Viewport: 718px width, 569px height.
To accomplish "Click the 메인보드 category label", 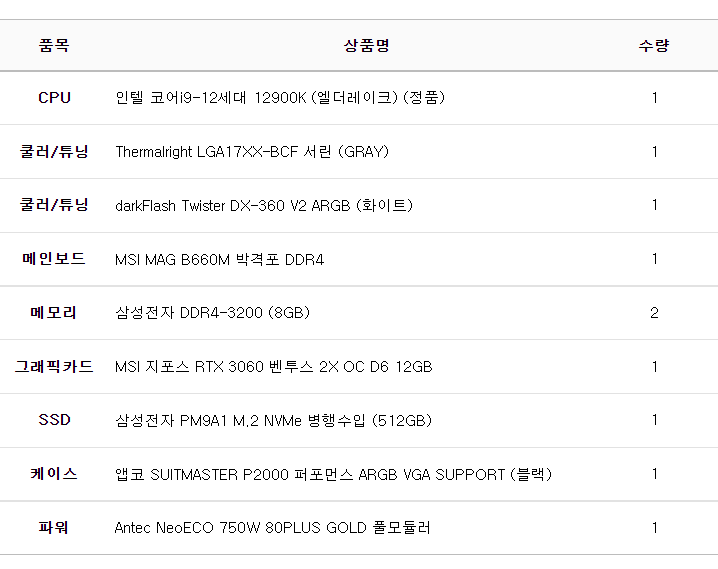I will pos(54,259).
